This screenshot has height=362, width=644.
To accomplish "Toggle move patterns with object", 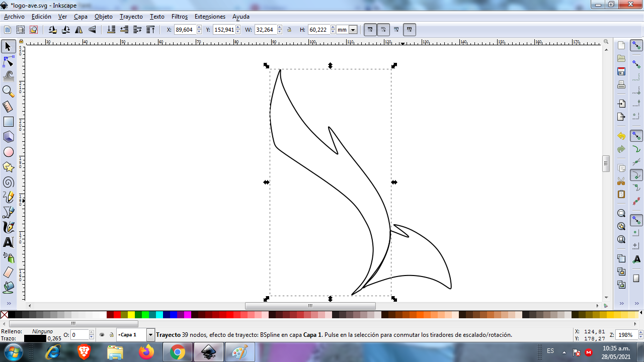I will (410, 30).
